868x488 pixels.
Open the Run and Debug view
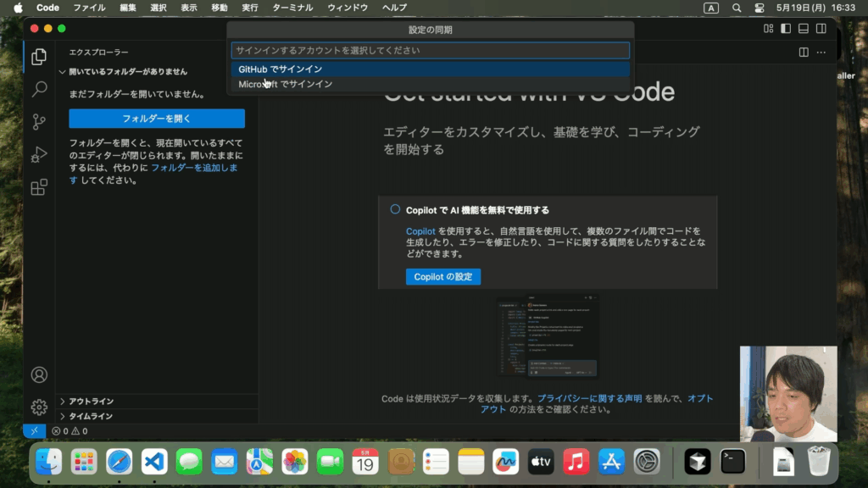click(39, 155)
